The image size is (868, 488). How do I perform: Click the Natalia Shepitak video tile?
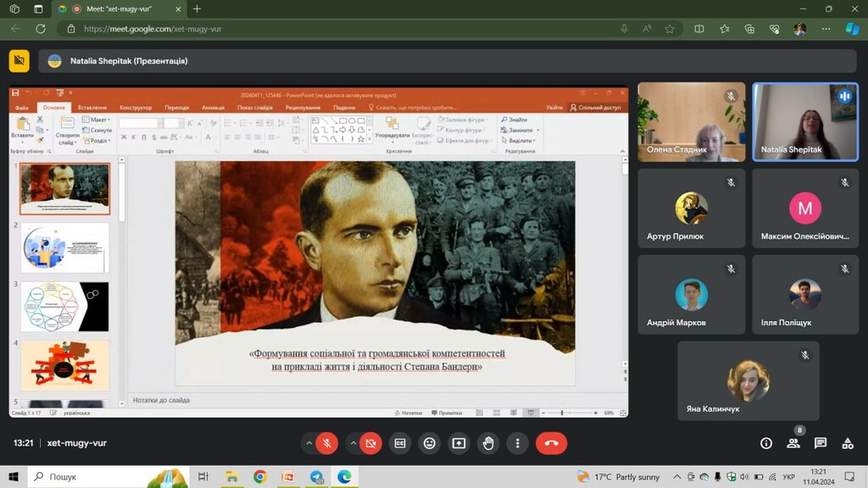(x=805, y=121)
